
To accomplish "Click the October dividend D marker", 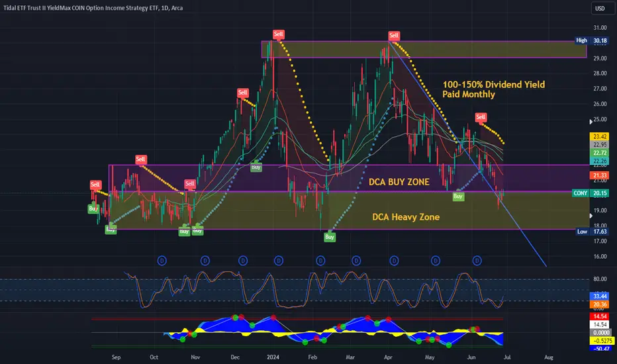I will (162, 261).
